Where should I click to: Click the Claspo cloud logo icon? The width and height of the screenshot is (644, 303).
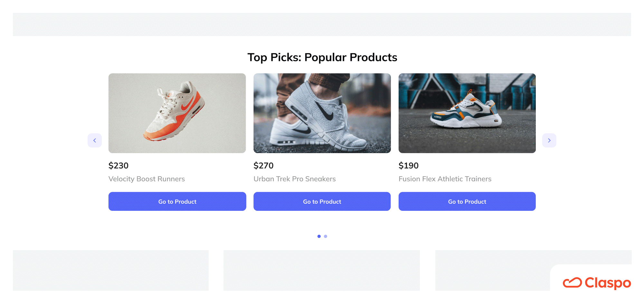tap(572, 283)
